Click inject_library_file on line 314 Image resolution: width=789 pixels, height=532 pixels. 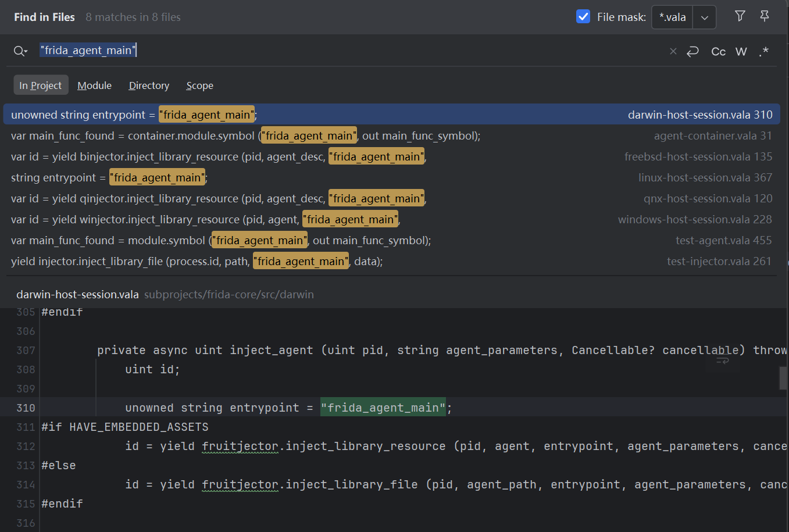[x=352, y=484]
